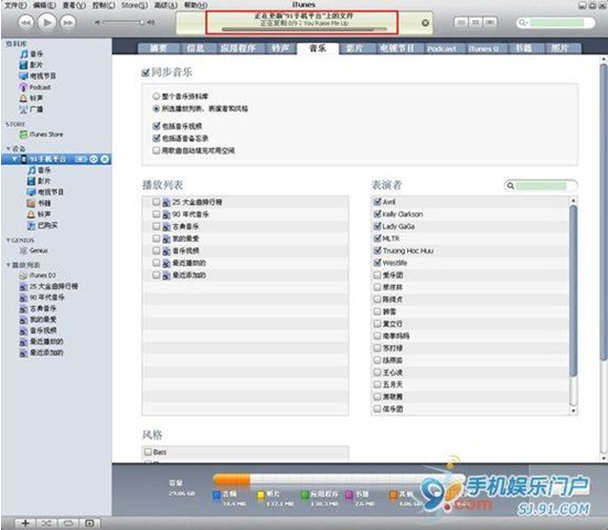Collapse the 播放列表 sidebar section triangle
This screenshot has width=608, height=530.
click(8, 265)
